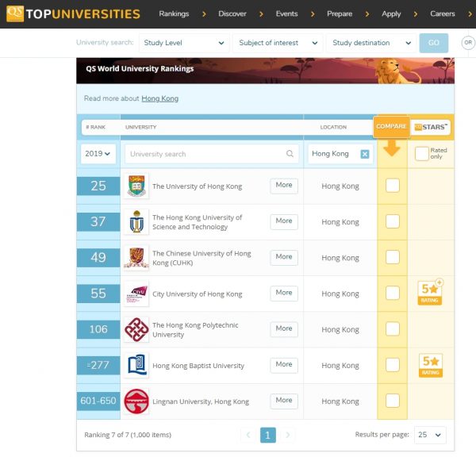Expand the Apply menu arrow

point(415,14)
